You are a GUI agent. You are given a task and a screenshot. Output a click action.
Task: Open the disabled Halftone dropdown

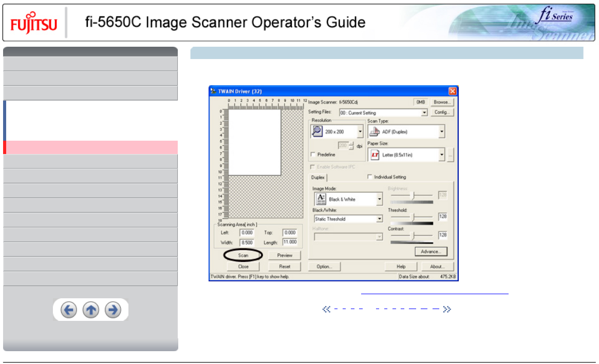[x=379, y=237]
